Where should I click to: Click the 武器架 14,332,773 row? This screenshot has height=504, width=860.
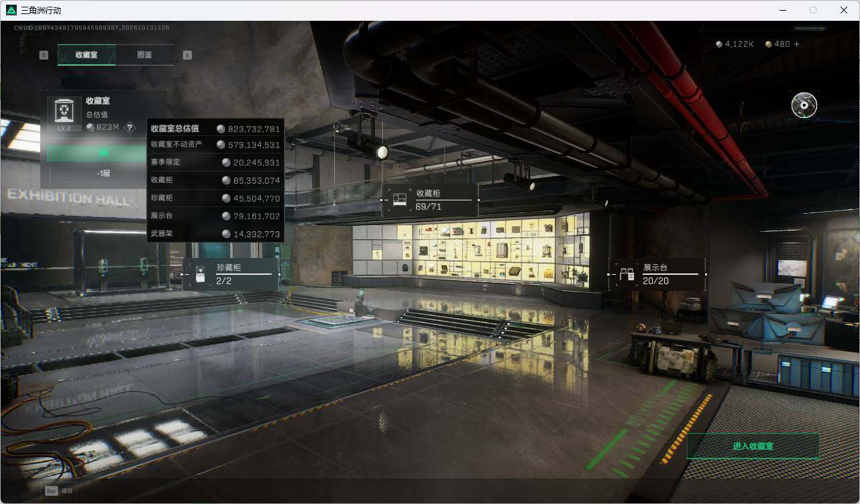click(x=215, y=234)
